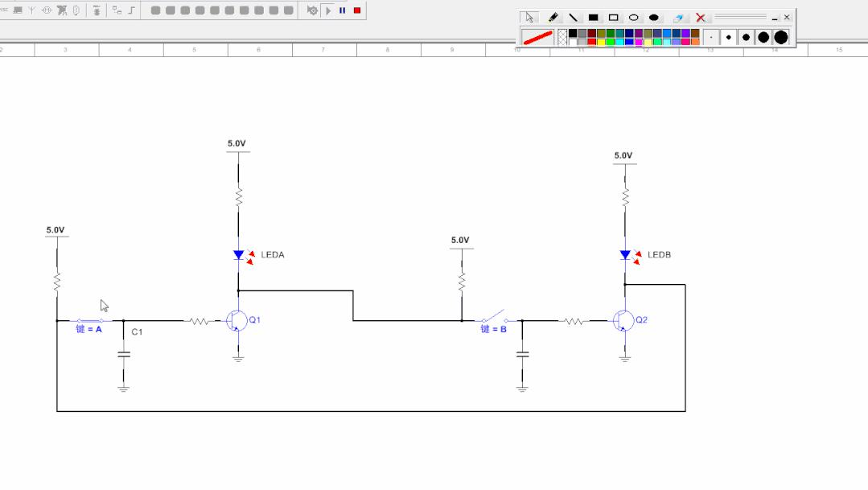
Task: Select the smallest brush size dot
Action: [711, 37]
